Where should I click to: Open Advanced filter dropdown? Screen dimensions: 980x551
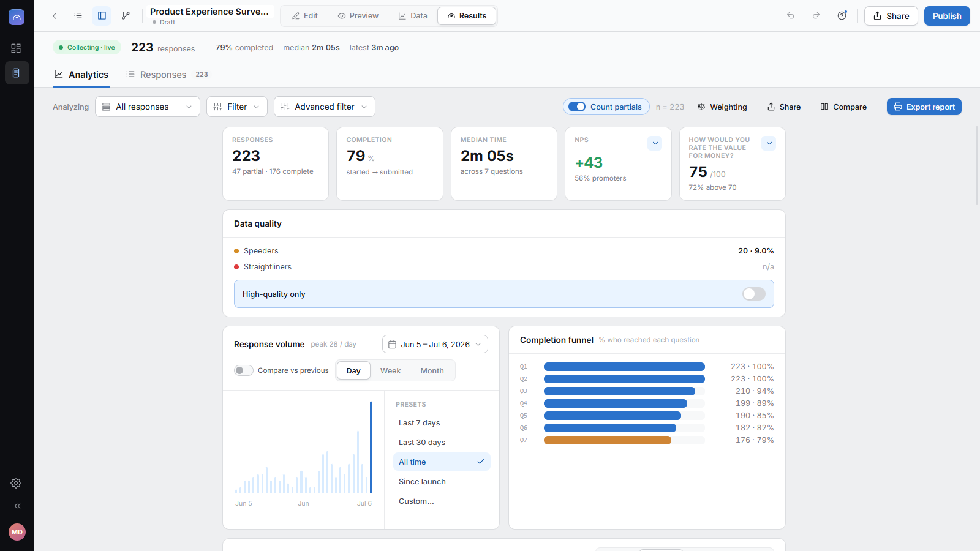point(325,107)
